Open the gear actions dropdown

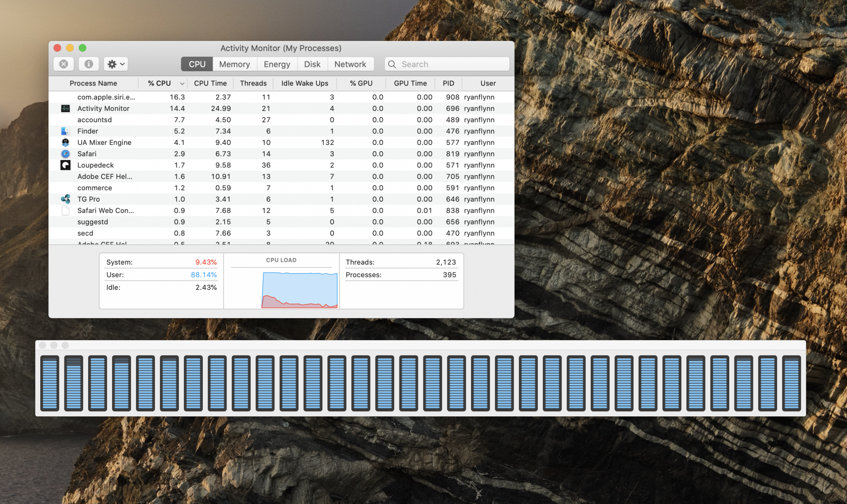[116, 64]
